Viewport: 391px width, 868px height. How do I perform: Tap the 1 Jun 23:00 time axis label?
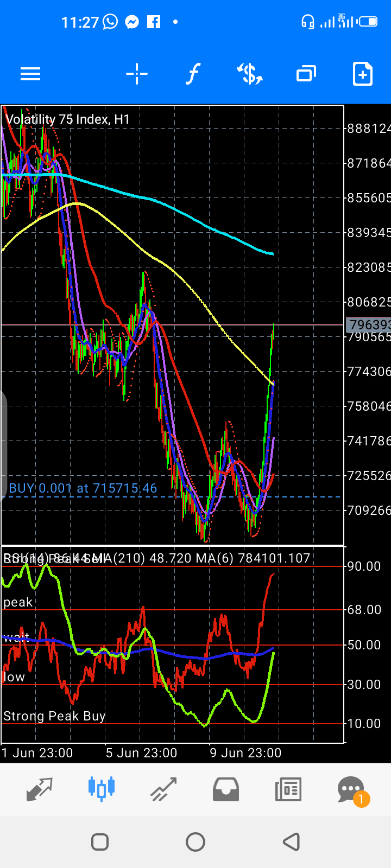[37, 753]
